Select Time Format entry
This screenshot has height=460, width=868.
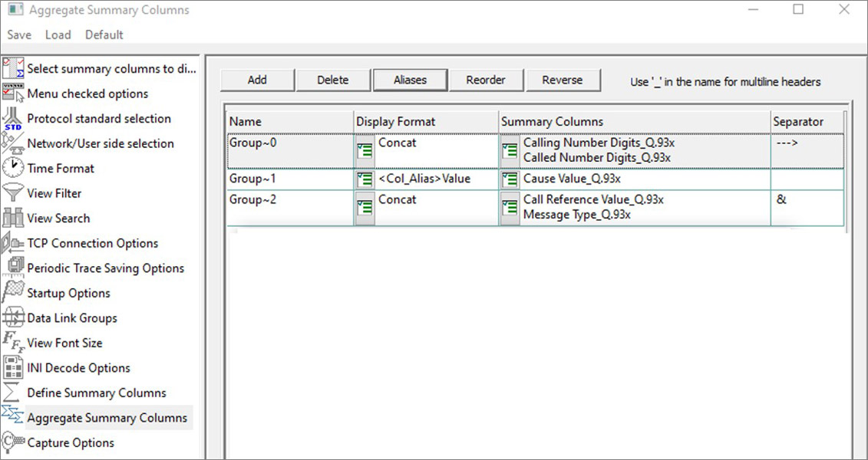(x=61, y=169)
